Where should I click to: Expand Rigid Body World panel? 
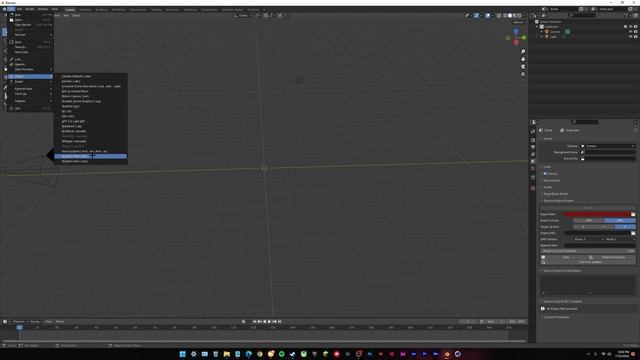click(555, 194)
